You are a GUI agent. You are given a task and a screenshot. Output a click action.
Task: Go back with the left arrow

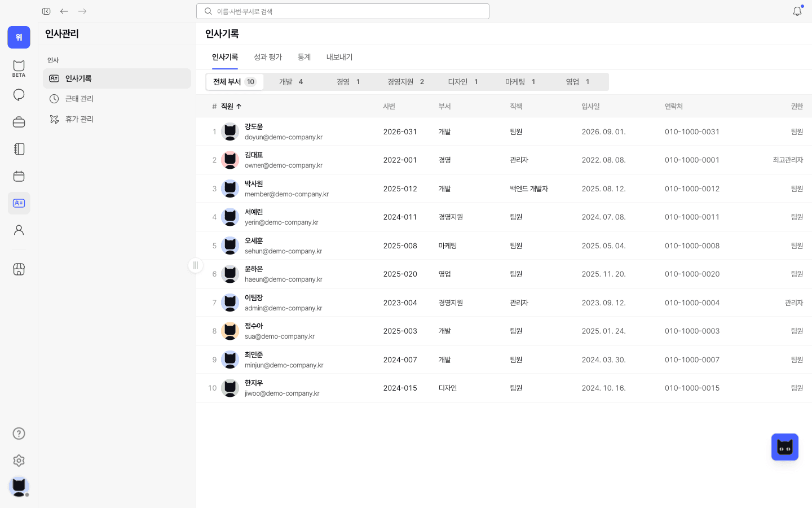(x=64, y=11)
